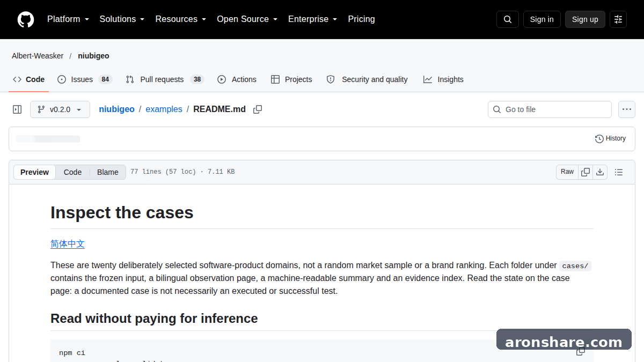Go to the niubigeo root breadcrumb
The image size is (644, 362).
[x=116, y=109]
